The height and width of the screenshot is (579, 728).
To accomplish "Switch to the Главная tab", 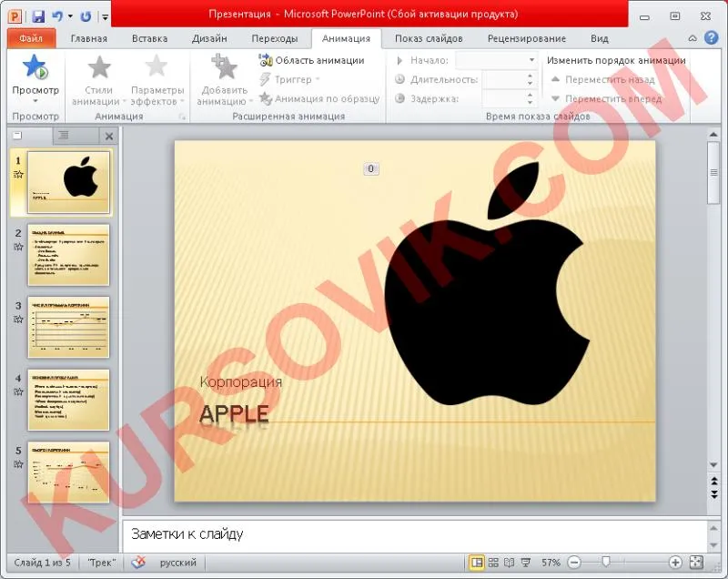I will pyautogui.click(x=88, y=38).
